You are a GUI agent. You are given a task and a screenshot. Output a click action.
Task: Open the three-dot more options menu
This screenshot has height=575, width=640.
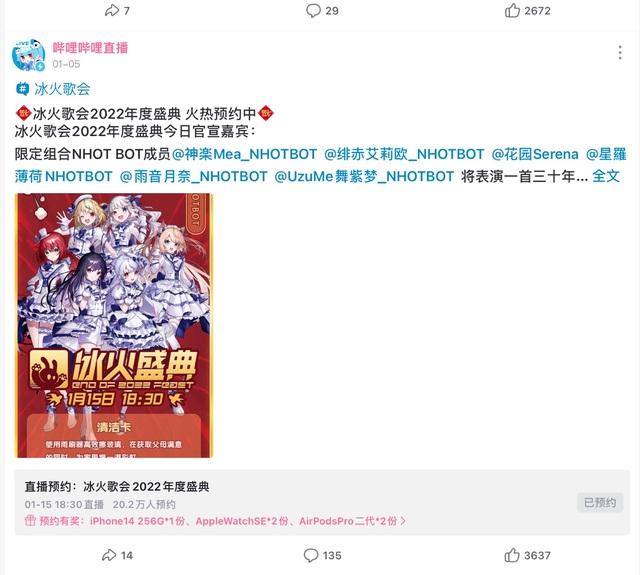click(x=620, y=53)
